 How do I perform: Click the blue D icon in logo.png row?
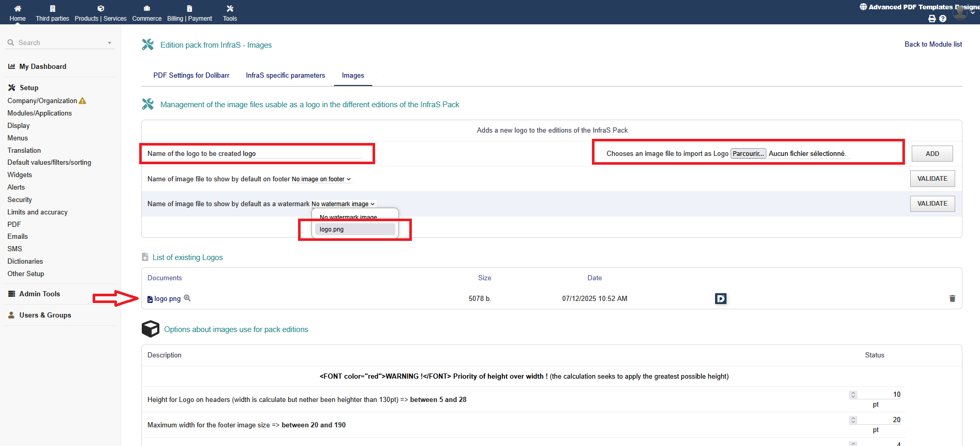(720, 298)
